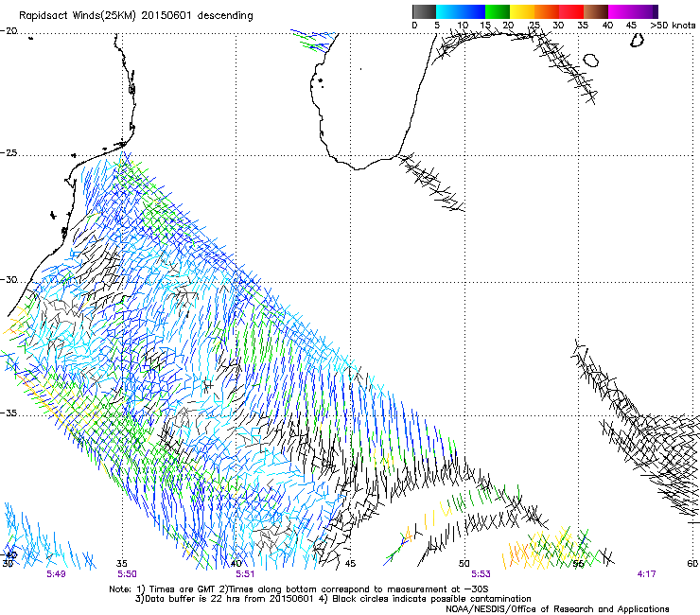Click the green 15–20 knots legend swatch
This screenshot has height=615, width=700.
point(498,11)
